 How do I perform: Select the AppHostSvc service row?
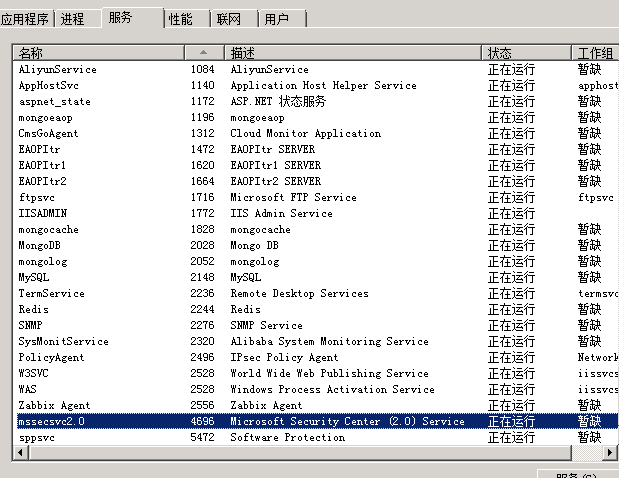(x=316, y=86)
